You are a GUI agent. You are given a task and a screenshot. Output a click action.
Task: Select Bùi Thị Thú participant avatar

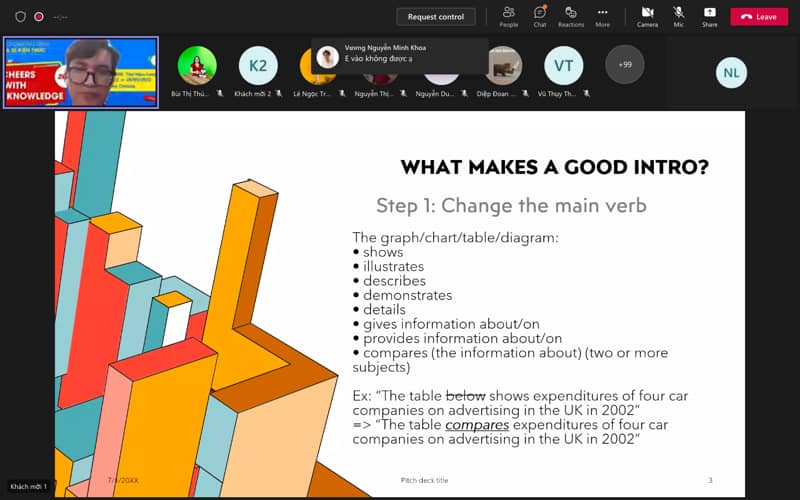click(x=197, y=66)
